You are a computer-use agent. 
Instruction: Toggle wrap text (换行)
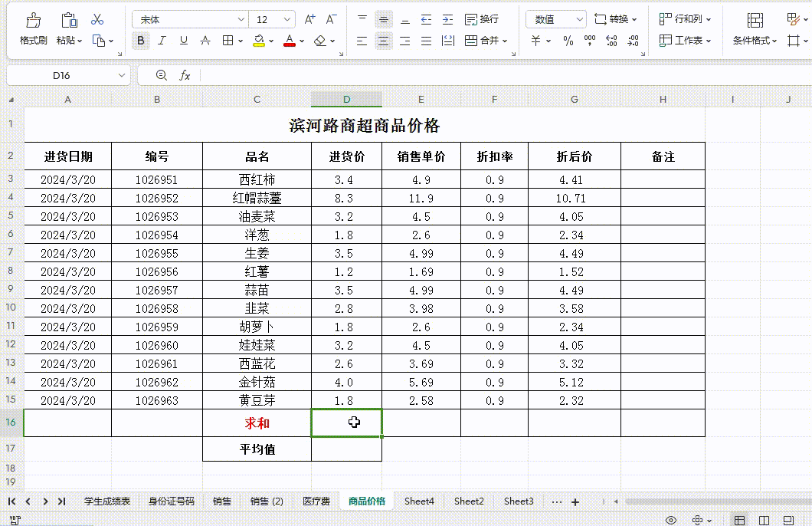482,20
